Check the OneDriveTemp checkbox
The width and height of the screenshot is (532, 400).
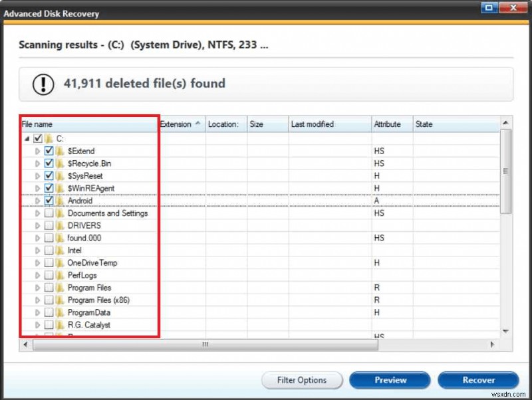coord(49,262)
